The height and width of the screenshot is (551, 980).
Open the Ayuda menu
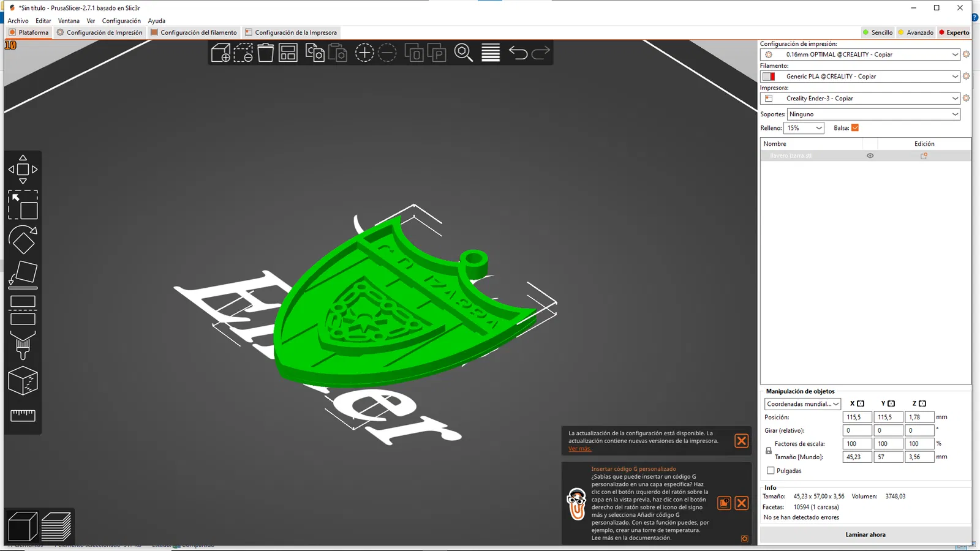(156, 21)
